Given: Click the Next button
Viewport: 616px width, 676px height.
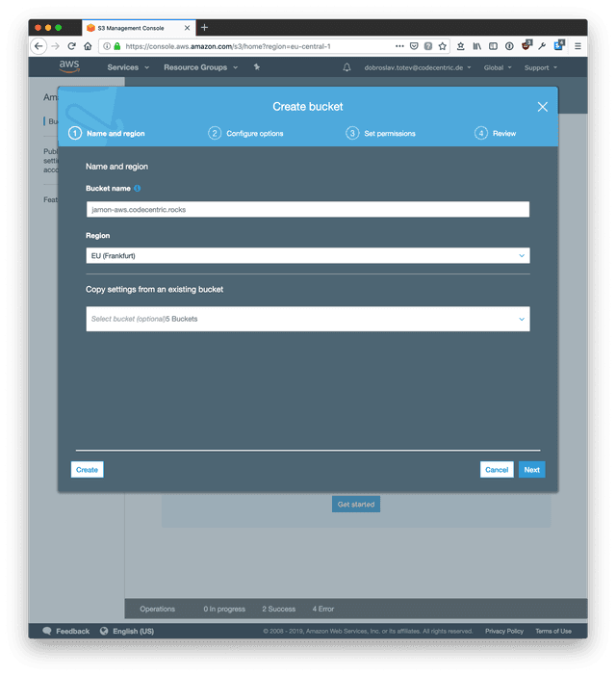Looking at the screenshot, I should [x=531, y=470].
